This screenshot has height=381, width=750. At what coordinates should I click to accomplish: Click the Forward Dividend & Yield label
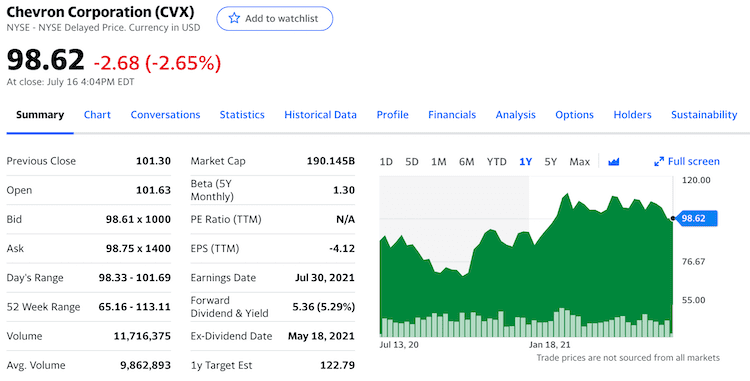click(x=230, y=307)
